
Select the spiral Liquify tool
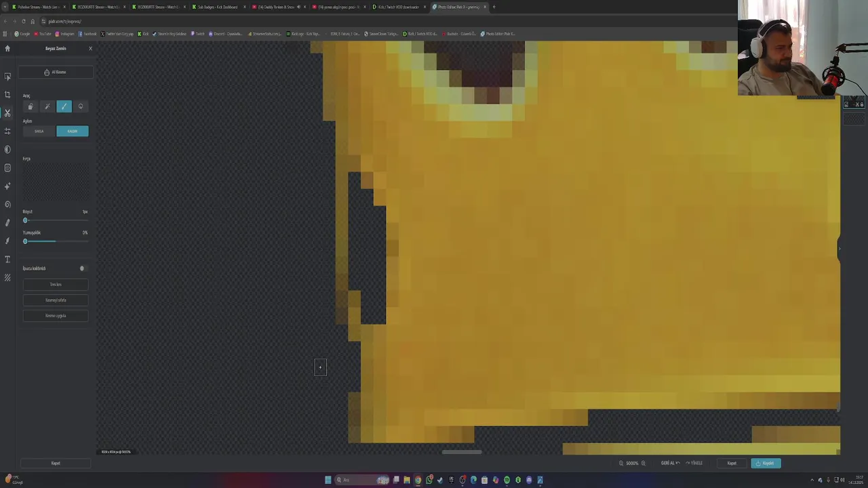[7, 205]
